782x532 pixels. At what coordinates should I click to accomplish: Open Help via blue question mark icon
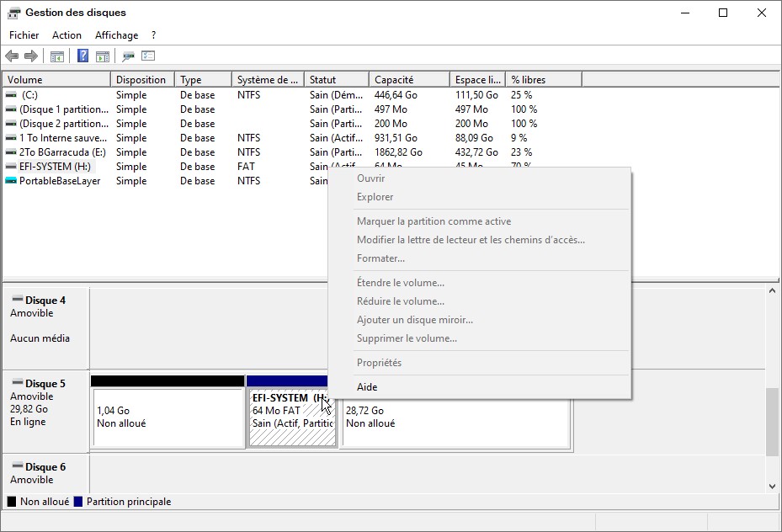tap(82, 56)
